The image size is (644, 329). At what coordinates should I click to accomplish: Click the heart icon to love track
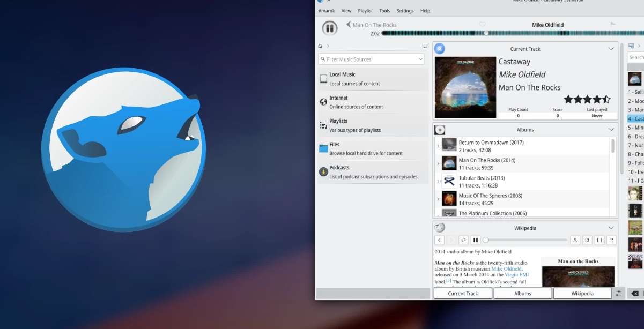pos(482,25)
